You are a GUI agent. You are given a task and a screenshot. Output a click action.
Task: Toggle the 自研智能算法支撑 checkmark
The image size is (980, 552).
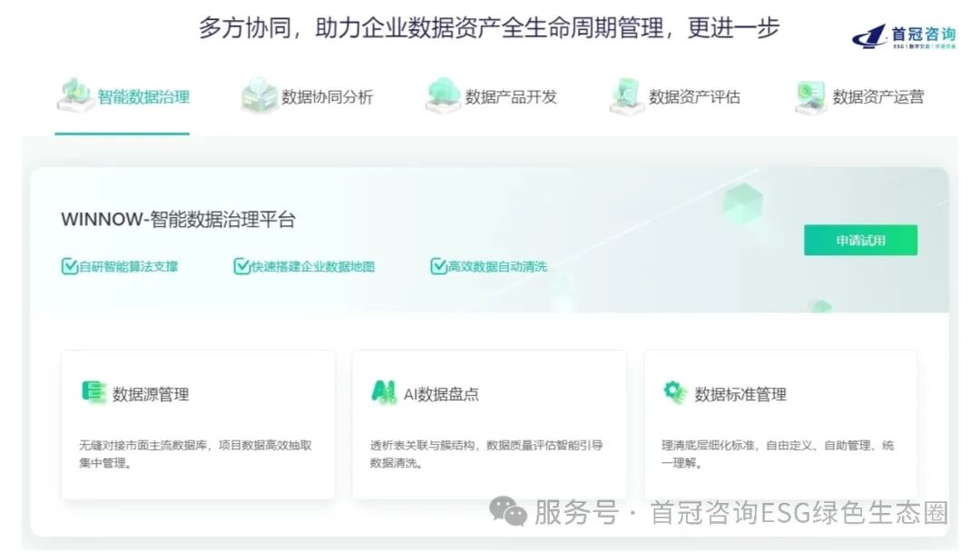(x=69, y=266)
